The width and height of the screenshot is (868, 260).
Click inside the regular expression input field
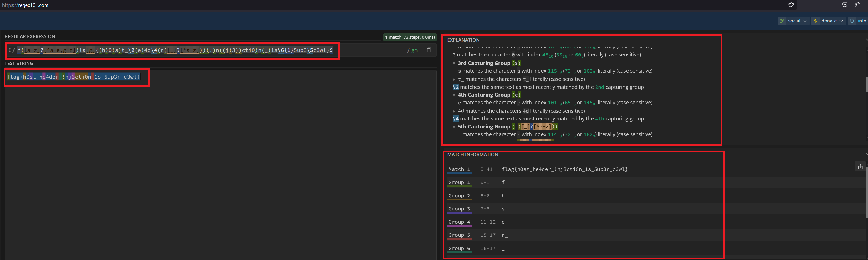tap(202, 50)
